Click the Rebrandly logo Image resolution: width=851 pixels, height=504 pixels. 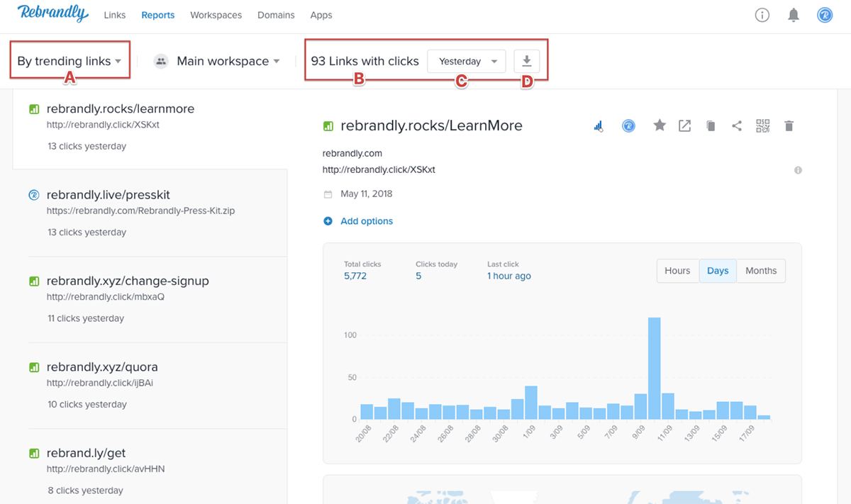tap(53, 13)
